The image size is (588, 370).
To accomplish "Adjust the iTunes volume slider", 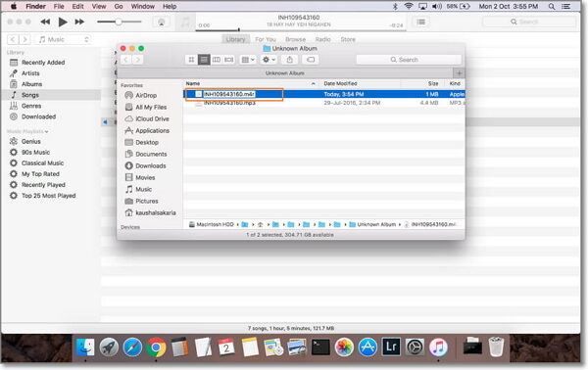I will pos(119,22).
